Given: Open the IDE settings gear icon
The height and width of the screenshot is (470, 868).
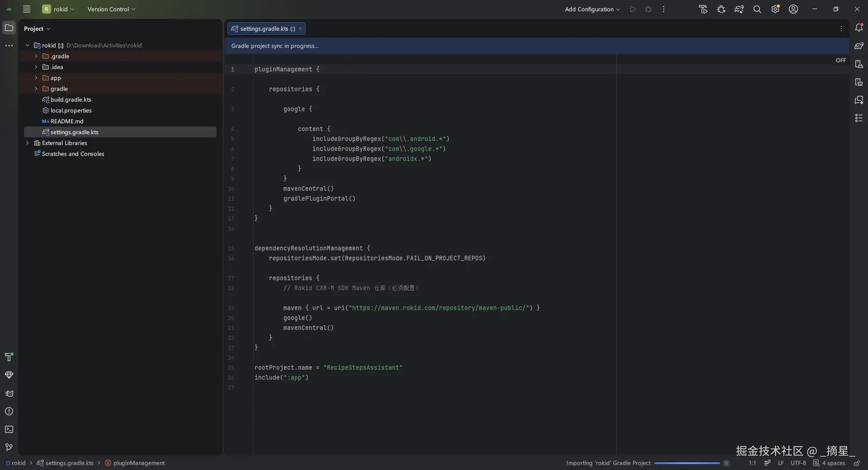Looking at the screenshot, I should point(775,9).
